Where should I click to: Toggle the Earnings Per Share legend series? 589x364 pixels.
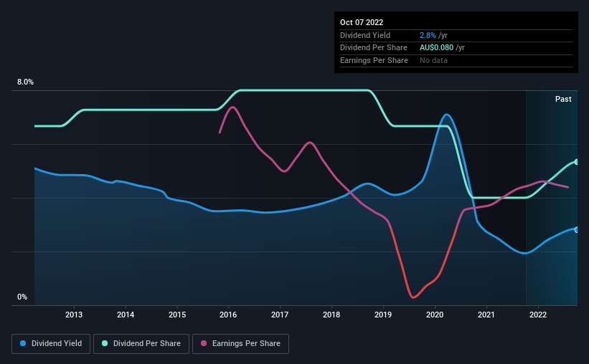(x=240, y=344)
